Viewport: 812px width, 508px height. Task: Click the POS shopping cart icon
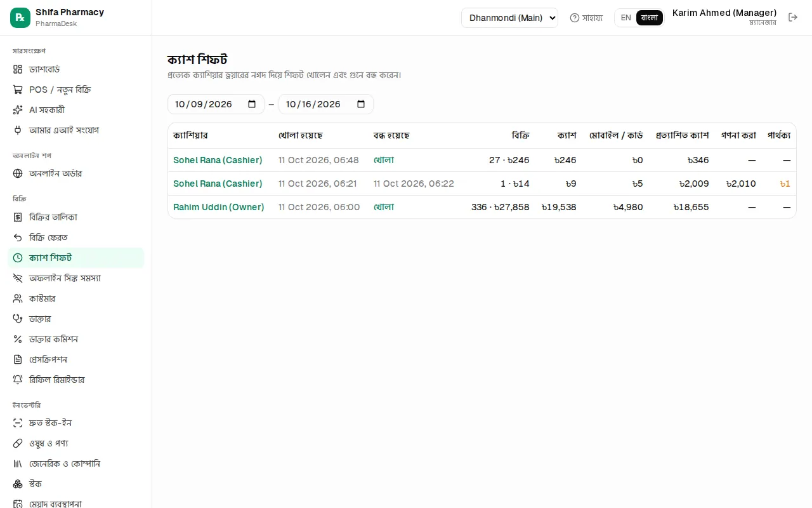(18, 90)
